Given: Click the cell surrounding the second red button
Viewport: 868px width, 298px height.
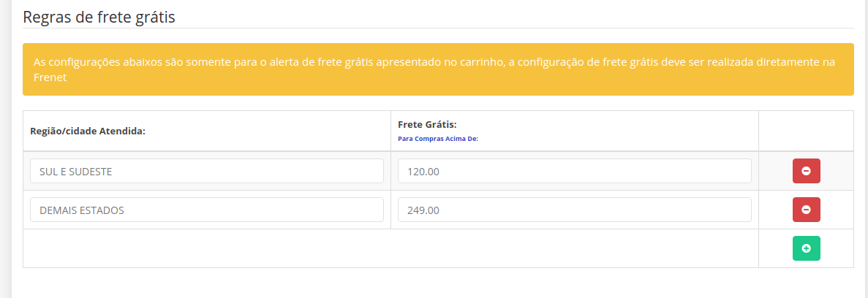Looking at the screenshot, I should [806, 210].
